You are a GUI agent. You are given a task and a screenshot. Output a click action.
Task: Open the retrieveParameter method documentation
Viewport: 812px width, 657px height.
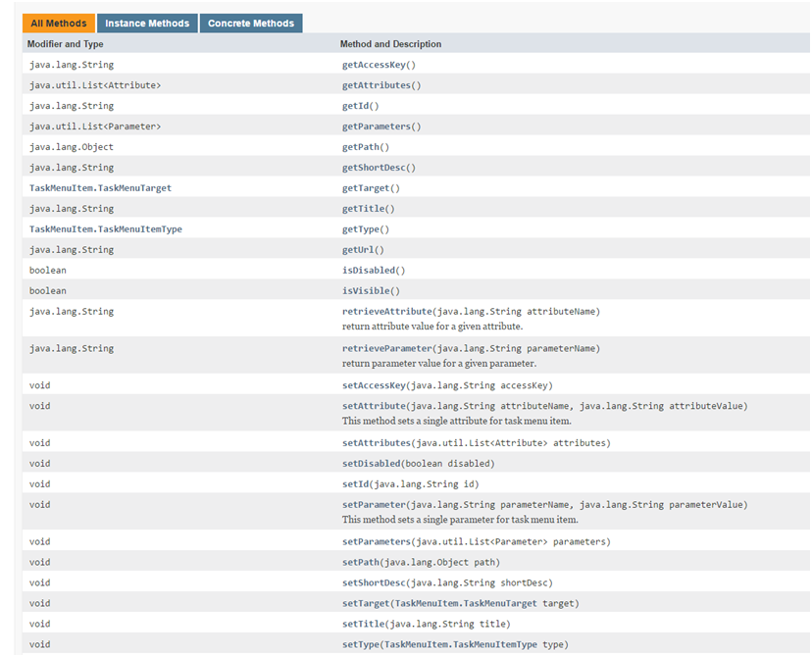(x=391, y=348)
